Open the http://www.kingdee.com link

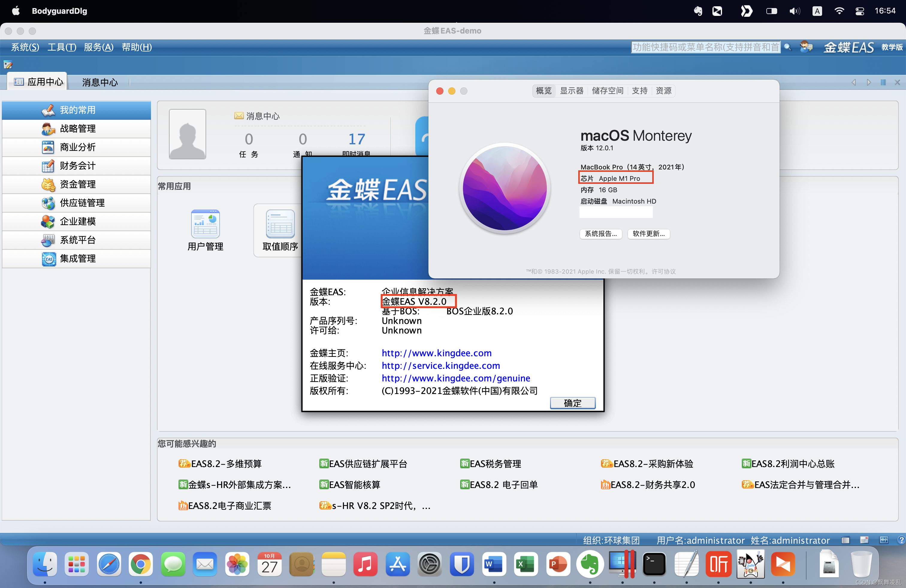(437, 353)
